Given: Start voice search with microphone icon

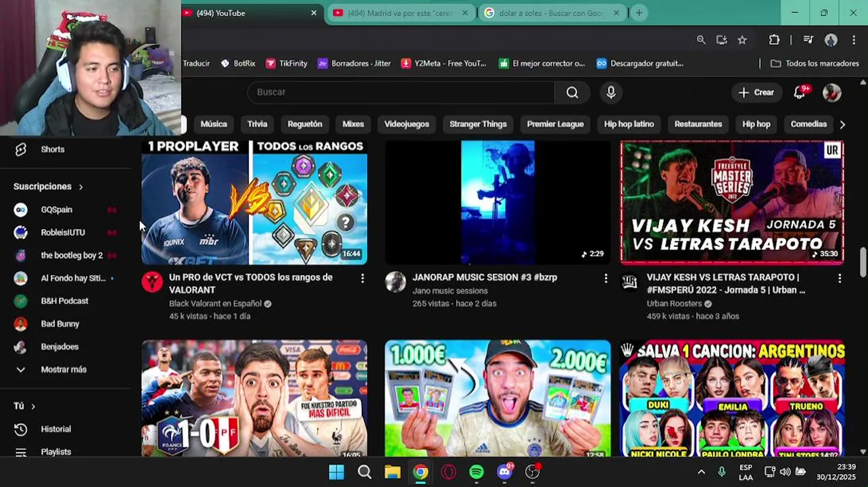Looking at the screenshot, I should point(611,93).
